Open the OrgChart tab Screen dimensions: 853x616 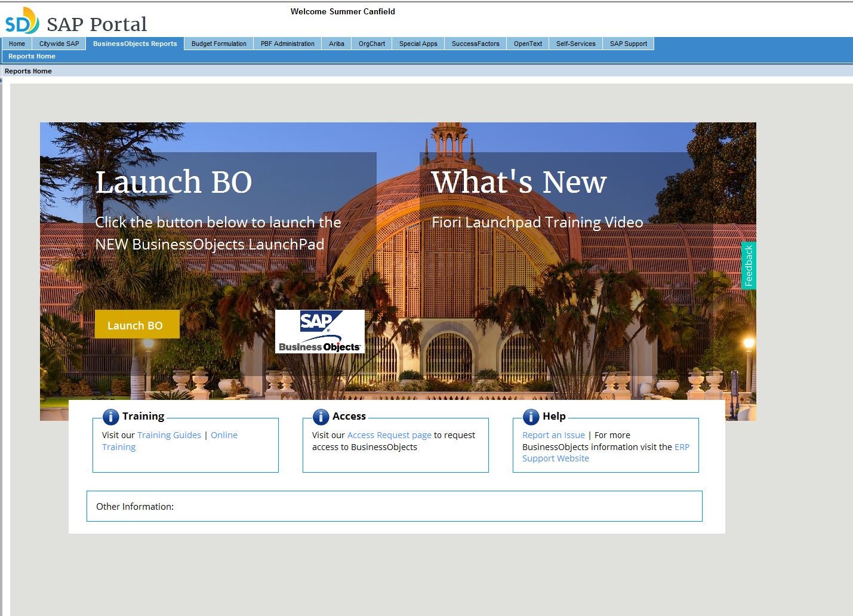click(x=372, y=44)
